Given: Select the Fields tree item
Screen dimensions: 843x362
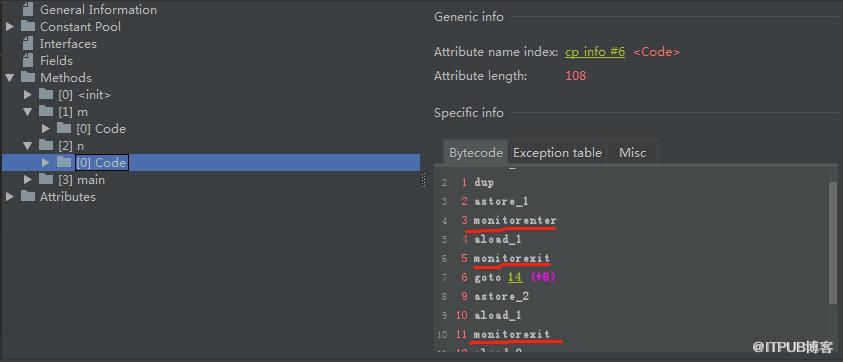Looking at the screenshot, I should click(56, 61).
